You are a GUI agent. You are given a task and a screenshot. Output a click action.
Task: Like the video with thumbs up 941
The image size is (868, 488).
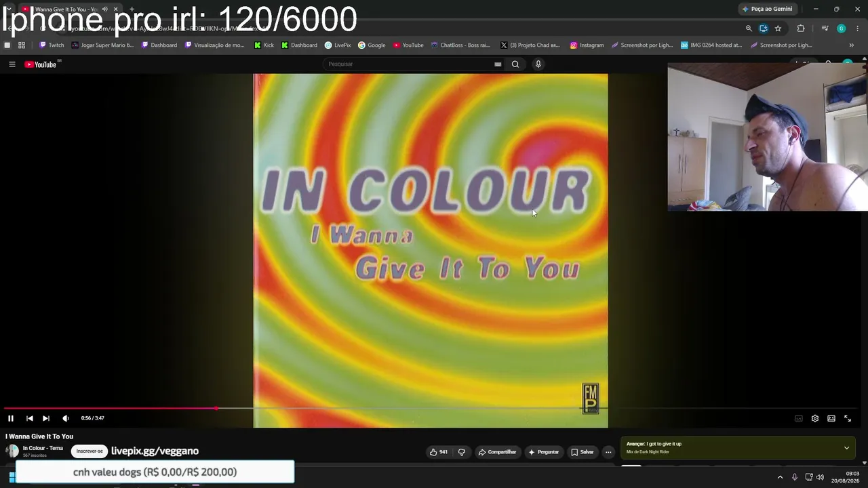click(x=439, y=452)
